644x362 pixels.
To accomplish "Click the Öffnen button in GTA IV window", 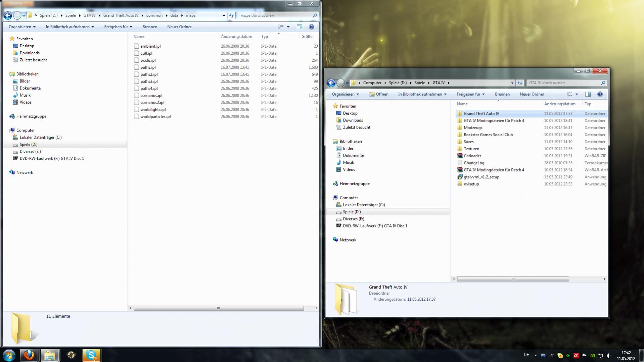I will [379, 94].
